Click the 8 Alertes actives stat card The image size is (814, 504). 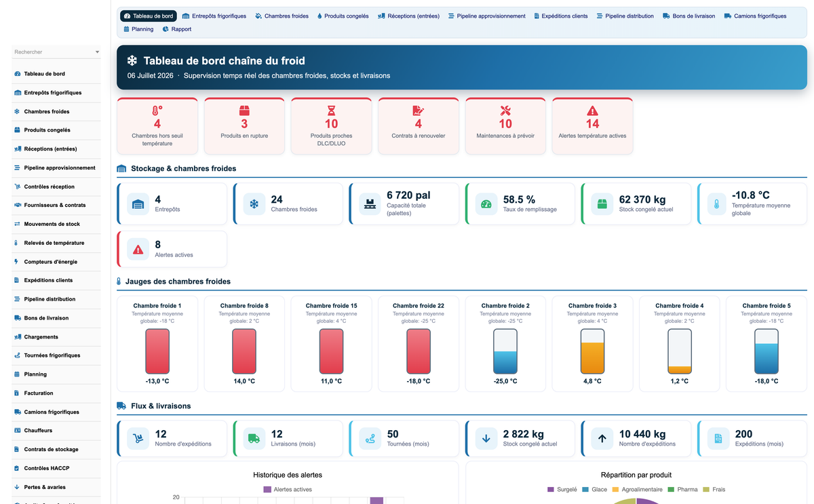point(172,250)
